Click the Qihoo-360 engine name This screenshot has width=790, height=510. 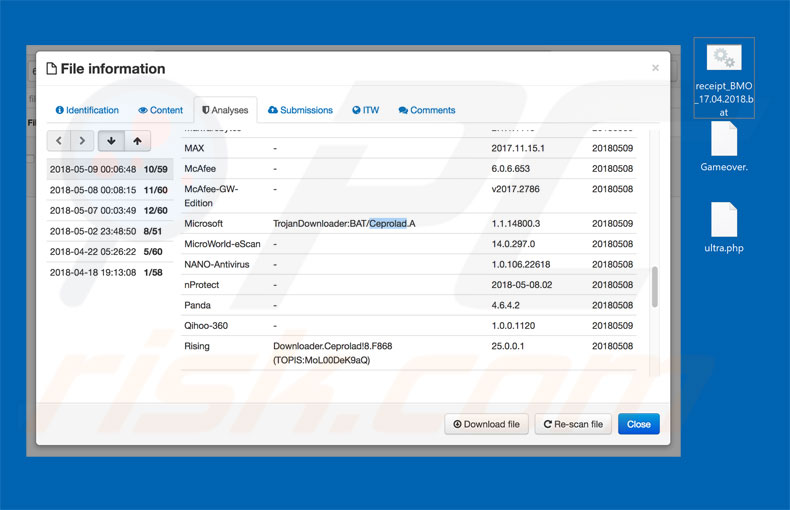[206, 326]
